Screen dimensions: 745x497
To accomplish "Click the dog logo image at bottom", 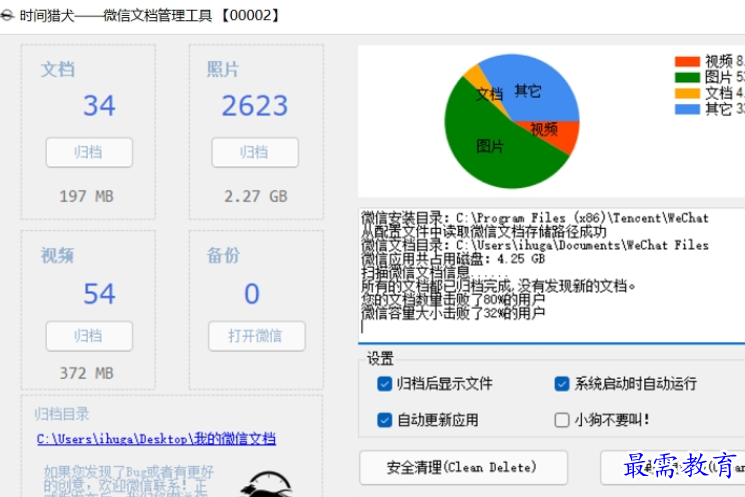I will tap(266, 485).
